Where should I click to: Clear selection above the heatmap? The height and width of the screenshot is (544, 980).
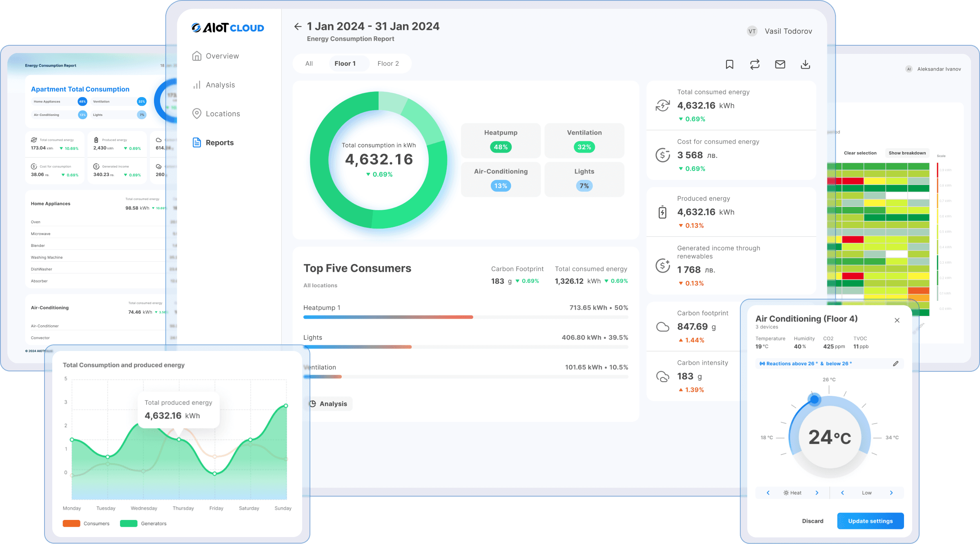[860, 153]
